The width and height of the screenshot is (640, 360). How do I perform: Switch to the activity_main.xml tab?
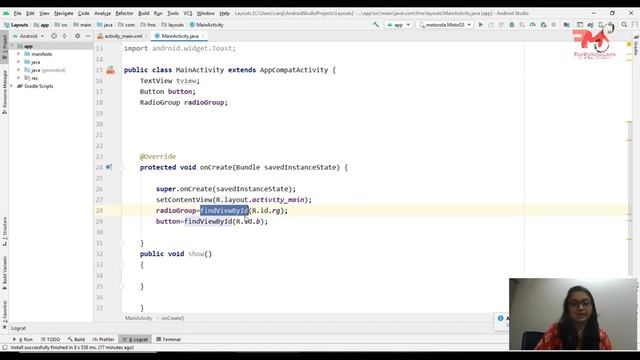[x=122, y=36]
